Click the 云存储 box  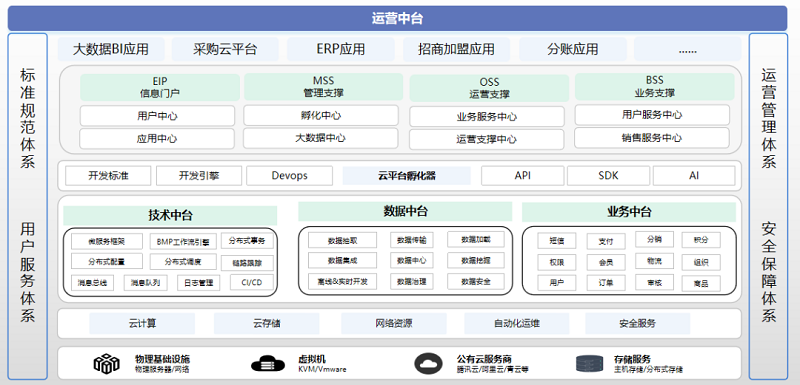[266, 324]
